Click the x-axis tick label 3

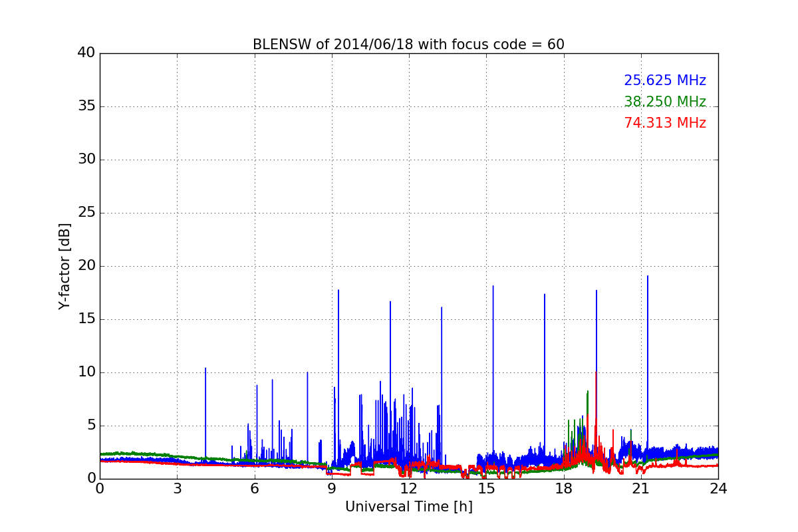point(177,489)
